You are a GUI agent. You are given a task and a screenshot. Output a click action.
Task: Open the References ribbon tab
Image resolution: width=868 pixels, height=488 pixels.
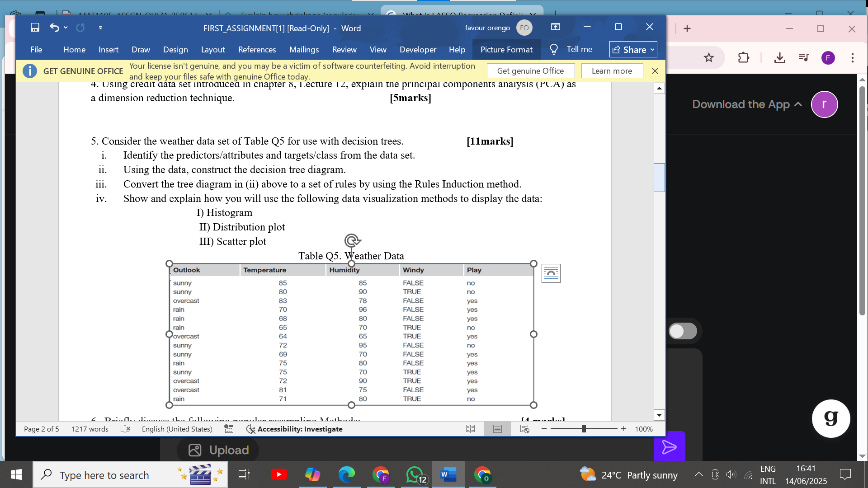pyautogui.click(x=257, y=50)
